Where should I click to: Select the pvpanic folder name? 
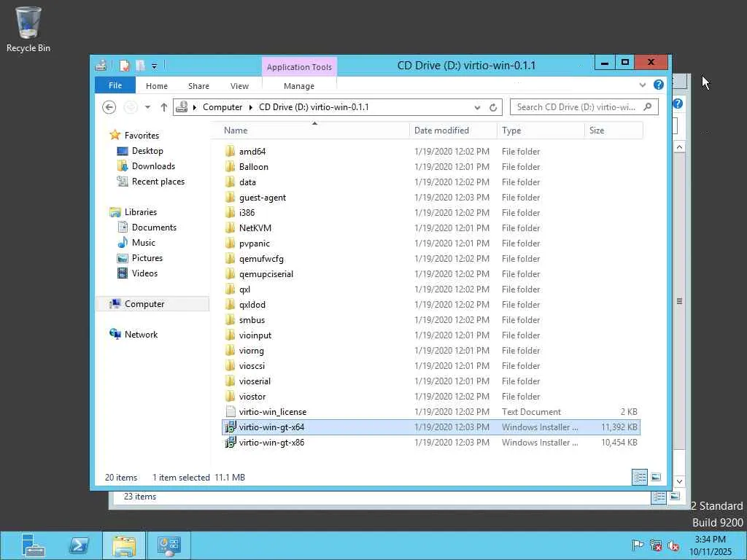pos(255,244)
